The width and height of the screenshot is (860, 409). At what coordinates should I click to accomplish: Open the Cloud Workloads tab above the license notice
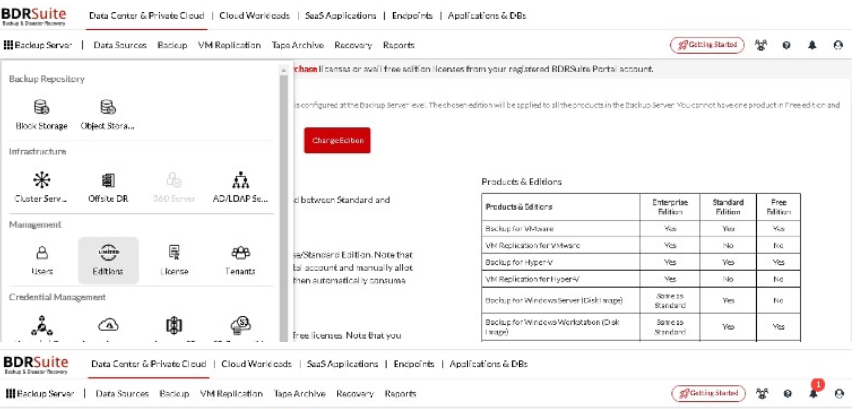[x=254, y=15]
